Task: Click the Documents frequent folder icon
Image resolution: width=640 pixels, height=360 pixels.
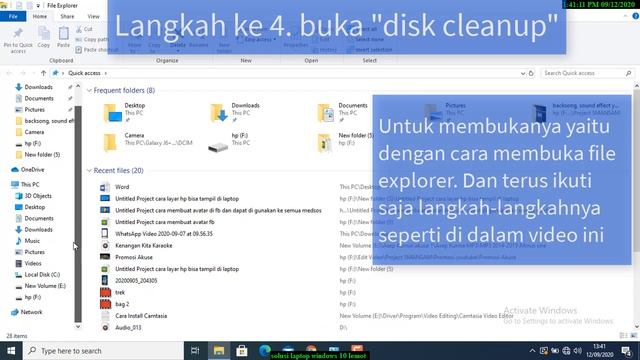Action: [325, 113]
